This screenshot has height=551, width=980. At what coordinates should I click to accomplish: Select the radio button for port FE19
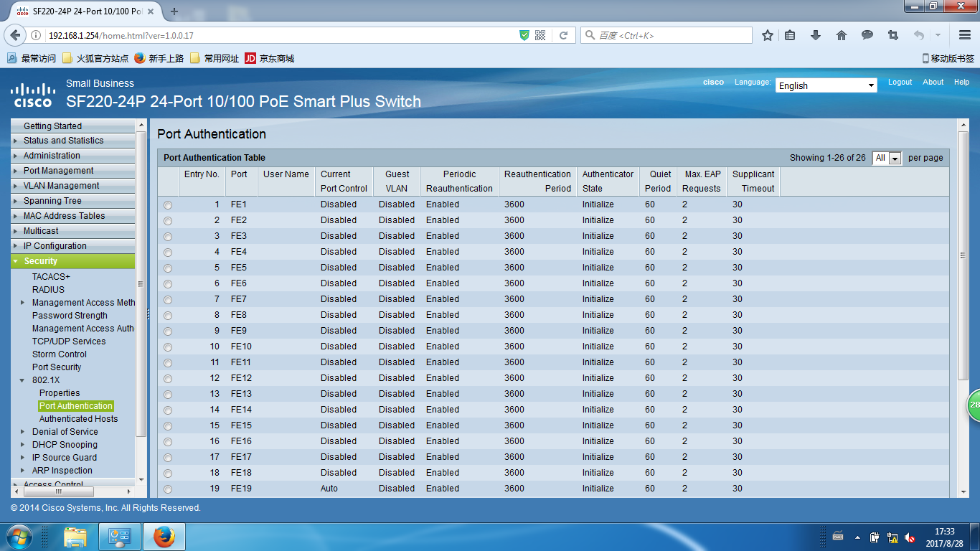coord(168,489)
